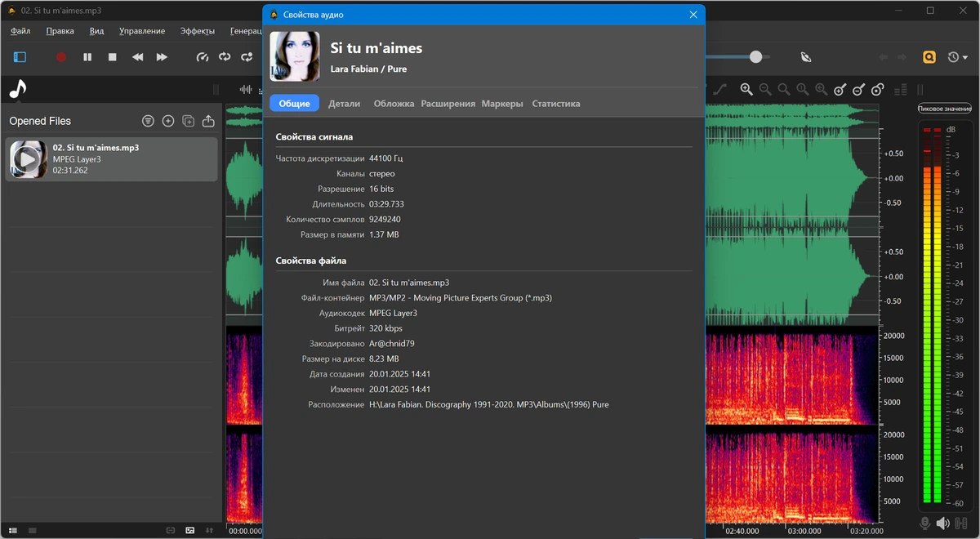980x539 pixels.
Task: Toggle thumbnail display in files panel
Action: [190, 530]
